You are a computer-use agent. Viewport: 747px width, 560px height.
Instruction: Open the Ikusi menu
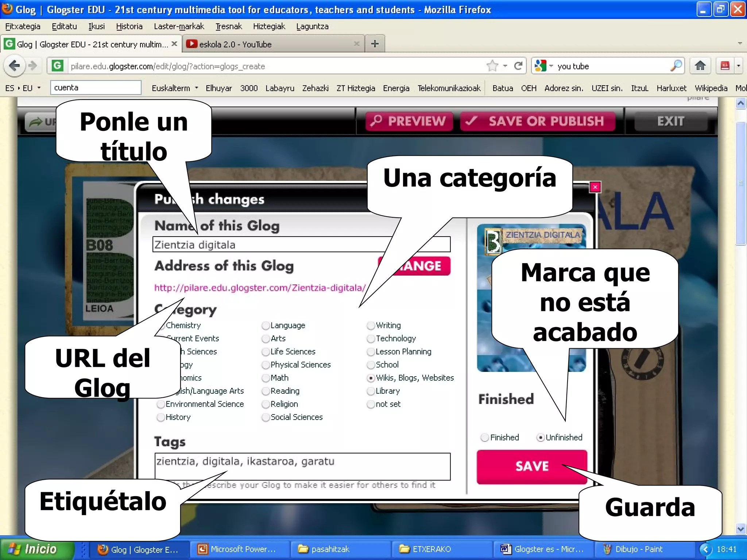pyautogui.click(x=96, y=26)
